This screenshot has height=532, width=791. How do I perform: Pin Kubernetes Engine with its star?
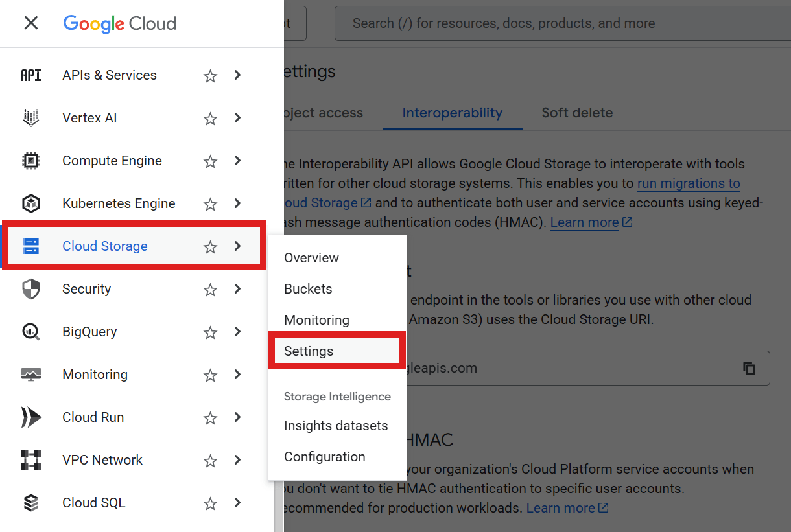tap(210, 204)
